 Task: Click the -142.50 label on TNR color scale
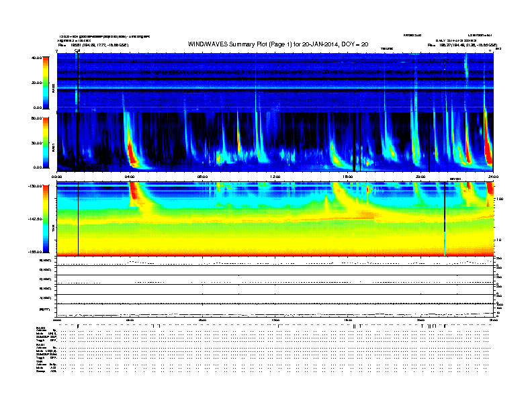(x=35, y=219)
